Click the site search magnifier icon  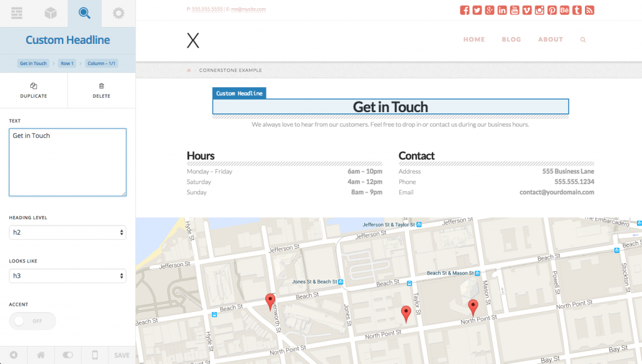point(583,39)
